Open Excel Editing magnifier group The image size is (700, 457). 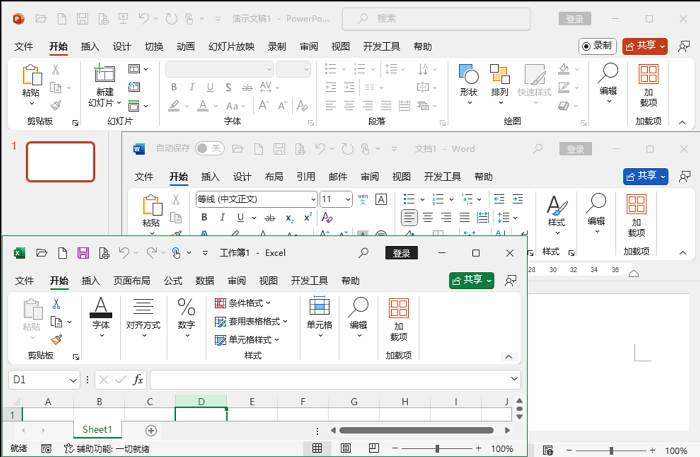[x=358, y=317]
